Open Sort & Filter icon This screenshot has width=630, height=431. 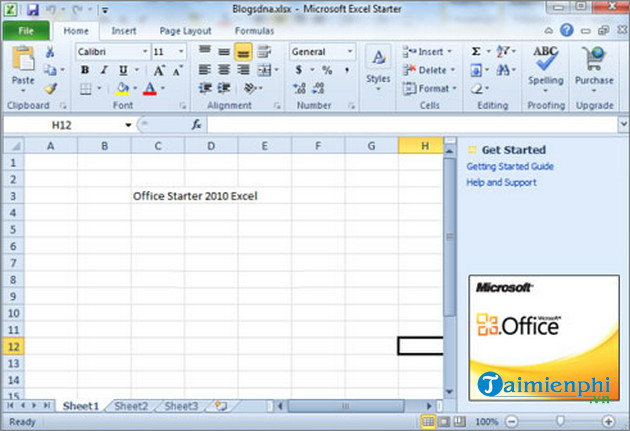pos(503,51)
